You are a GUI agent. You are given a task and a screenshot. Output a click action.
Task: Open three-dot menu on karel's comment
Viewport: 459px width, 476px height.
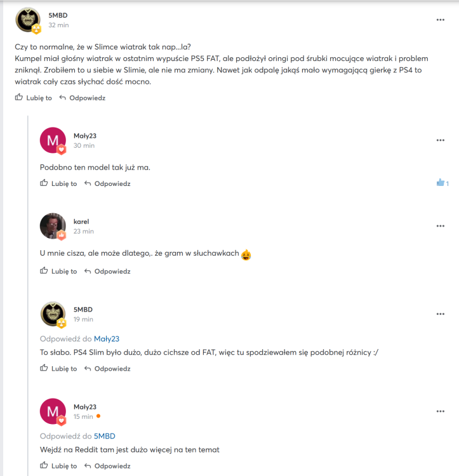(x=440, y=226)
